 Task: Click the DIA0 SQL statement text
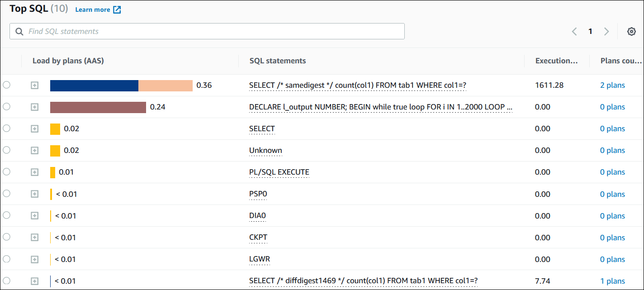[257, 216]
